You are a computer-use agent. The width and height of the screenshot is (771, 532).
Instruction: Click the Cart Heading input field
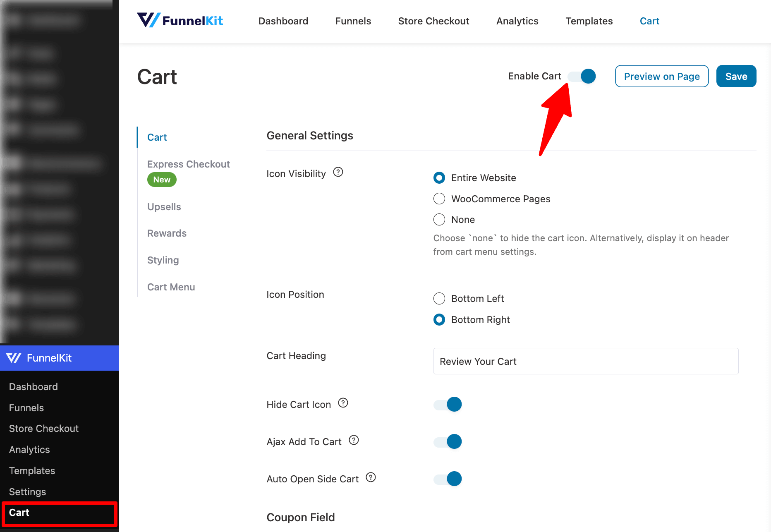click(586, 361)
